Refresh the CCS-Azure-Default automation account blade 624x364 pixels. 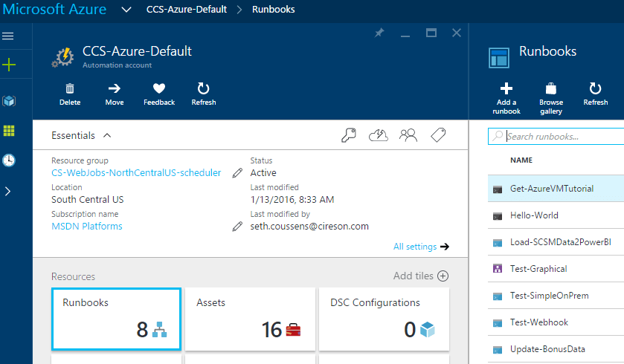203,88
